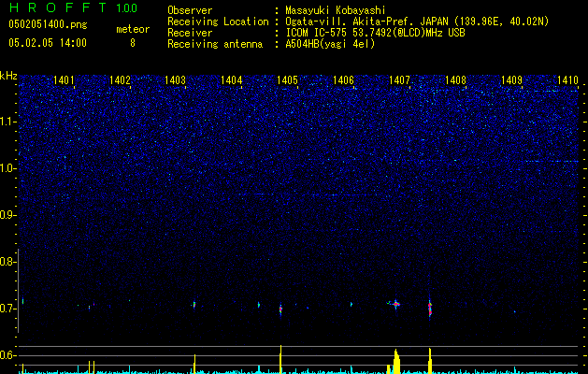
Task: Click the yellow signal peak below the 1405 echo
Action: point(280,359)
